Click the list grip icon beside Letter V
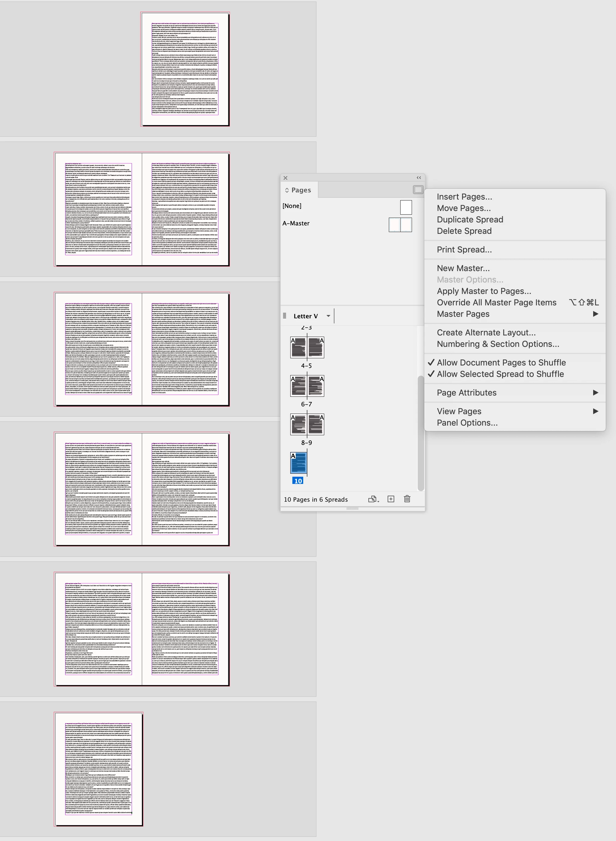616x841 pixels. (285, 316)
